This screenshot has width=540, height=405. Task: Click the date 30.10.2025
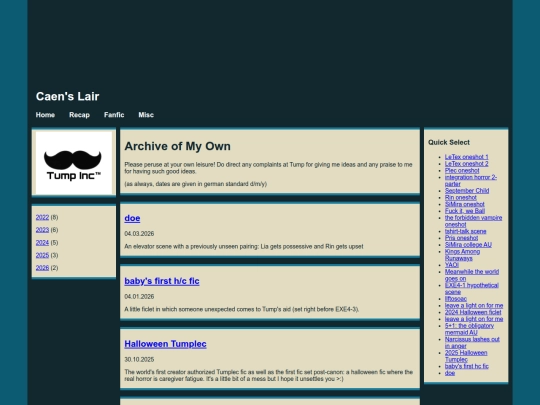tap(139, 360)
